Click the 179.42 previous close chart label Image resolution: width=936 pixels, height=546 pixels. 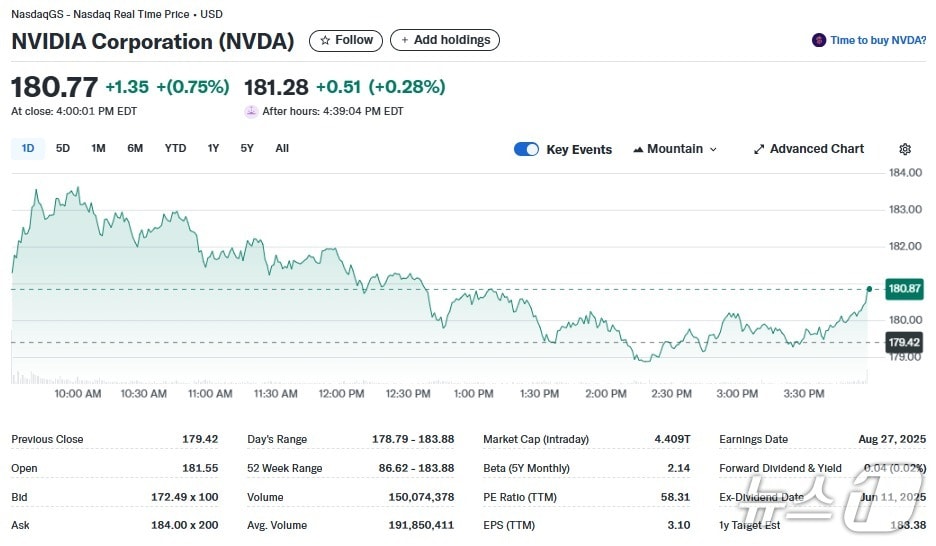pos(904,343)
